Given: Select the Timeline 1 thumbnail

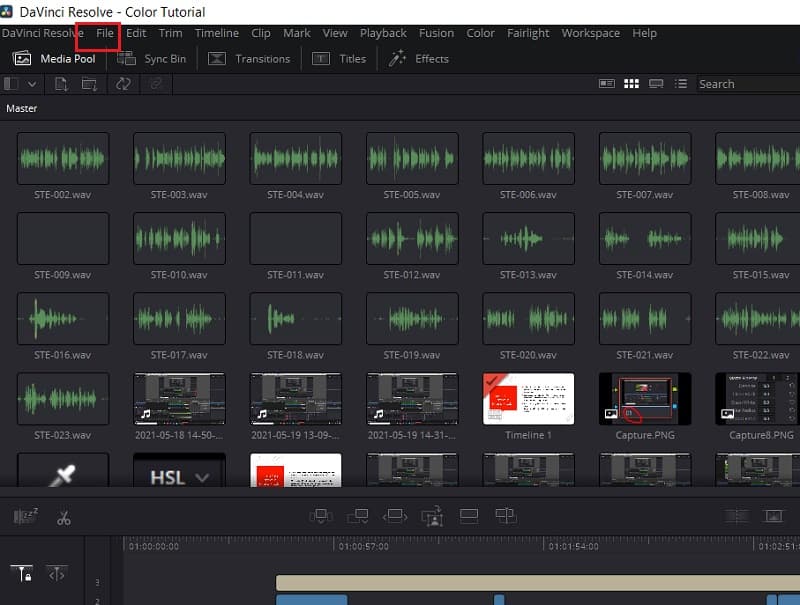Looking at the screenshot, I should [528, 399].
